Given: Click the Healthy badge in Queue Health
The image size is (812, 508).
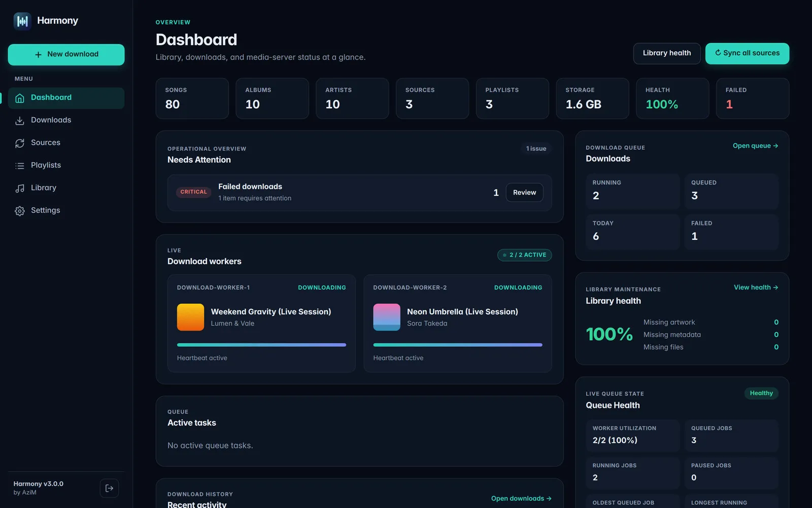Looking at the screenshot, I should [761, 393].
